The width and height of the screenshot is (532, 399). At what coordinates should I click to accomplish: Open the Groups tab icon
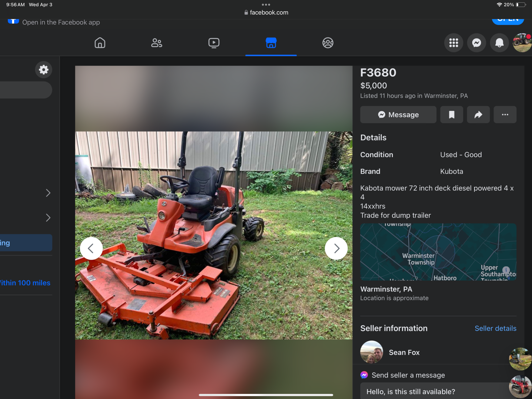(x=327, y=43)
